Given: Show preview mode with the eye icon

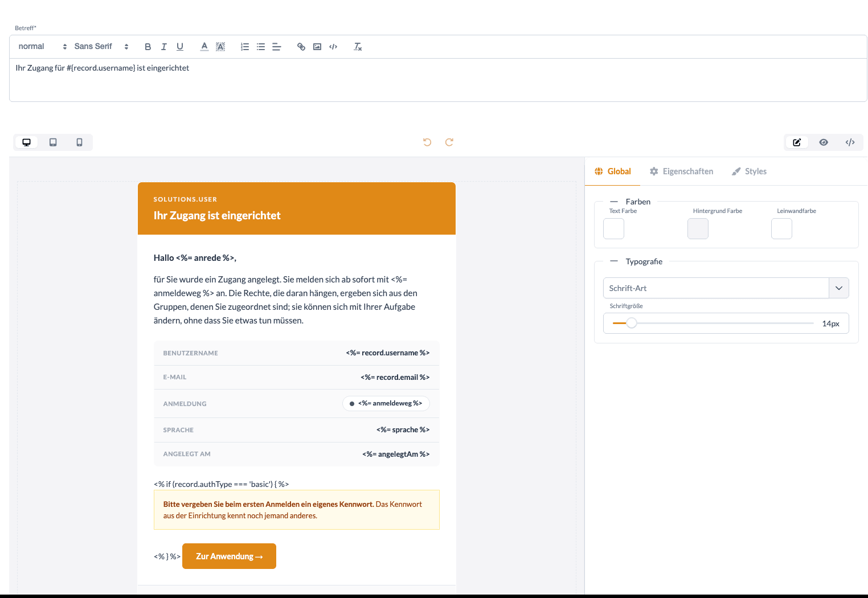Looking at the screenshot, I should (824, 142).
